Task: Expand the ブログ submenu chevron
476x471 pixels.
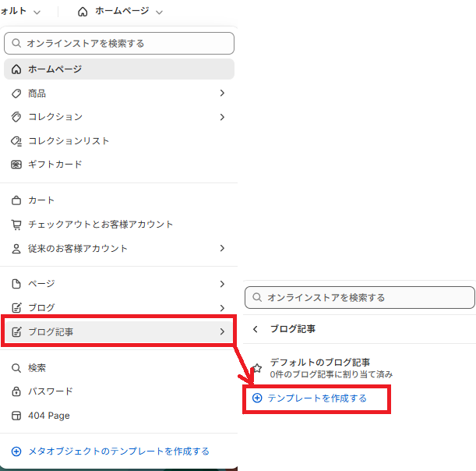Action: pyautogui.click(x=222, y=308)
